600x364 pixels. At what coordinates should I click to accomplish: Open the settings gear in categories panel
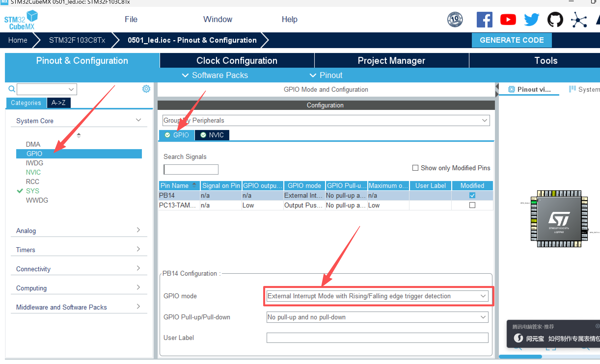(x=146, y=89)
